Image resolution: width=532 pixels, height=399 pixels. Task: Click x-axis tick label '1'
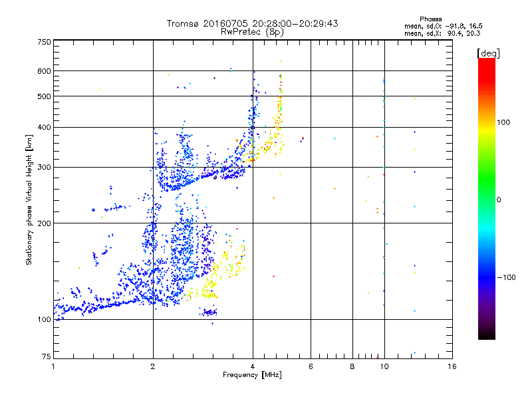53,366
